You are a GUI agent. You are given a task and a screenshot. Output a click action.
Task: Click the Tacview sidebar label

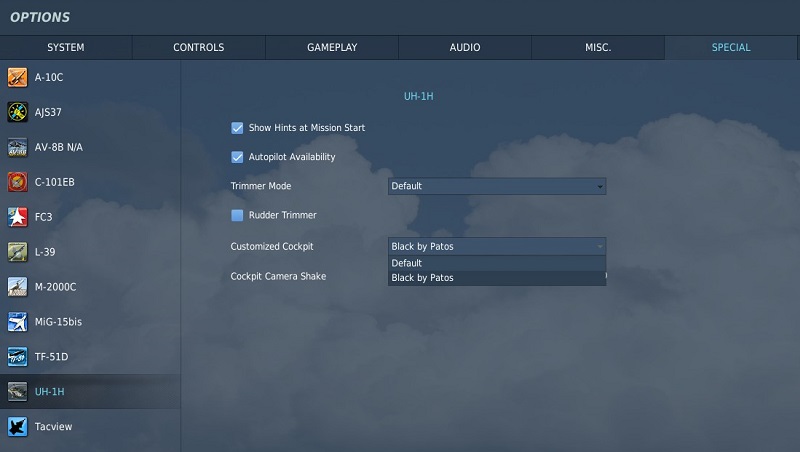[x=54, y=427]
